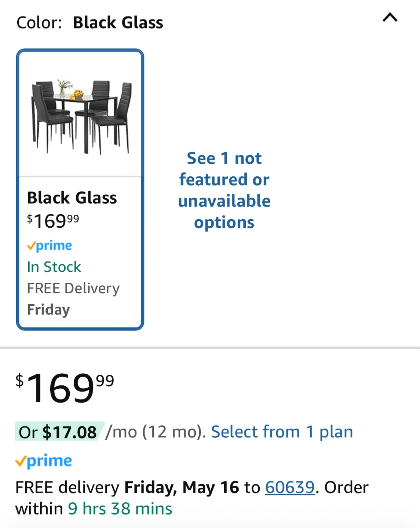The image size is (420, 528).
Task: Change delivery zip code 60639
Action: coord(290,487)
